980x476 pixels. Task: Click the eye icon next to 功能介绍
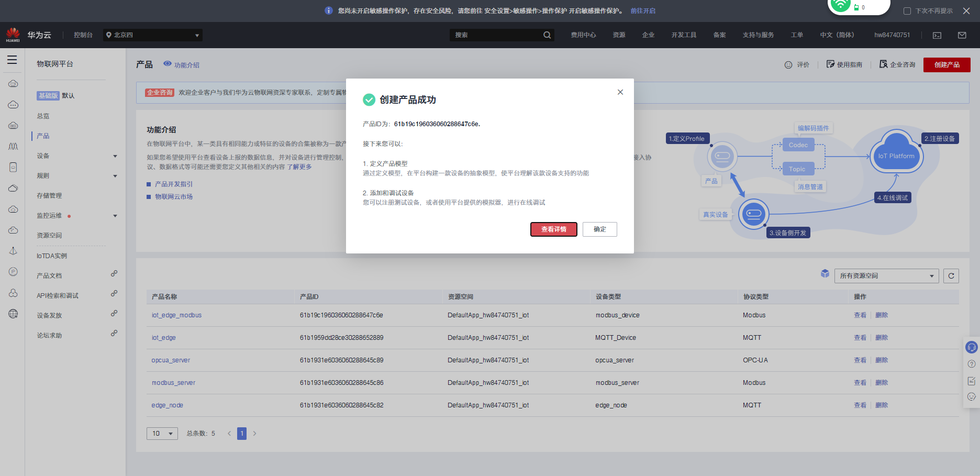coord(168,64)
